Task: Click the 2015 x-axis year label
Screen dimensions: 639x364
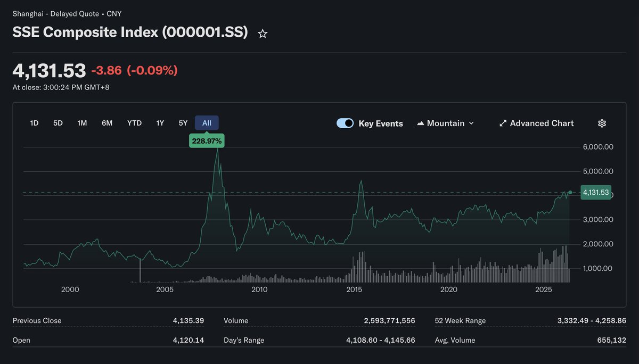Action: [354, 289]
